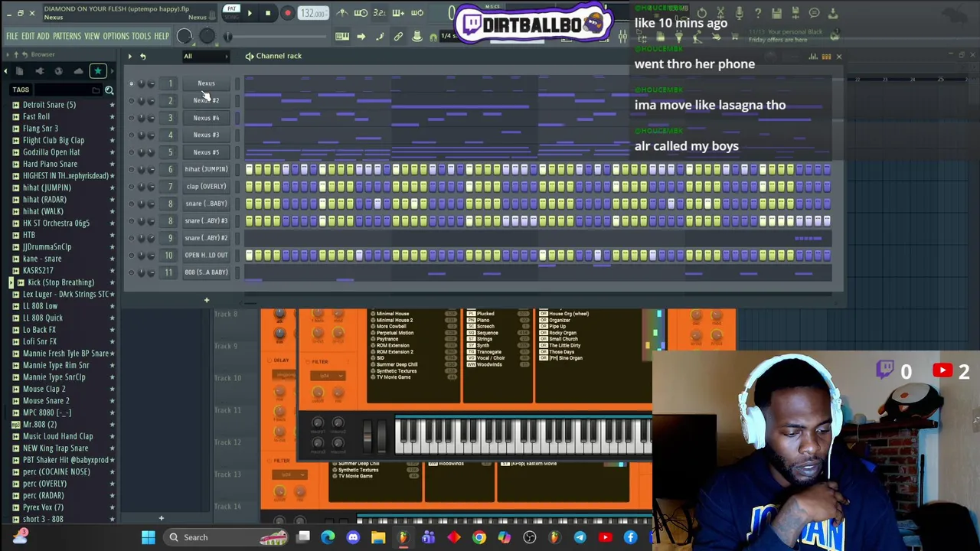The image size is (980, 551).
Task: Toggle mute light for hihat (JUMPIN) channel
Action: (x=131, y=169)
